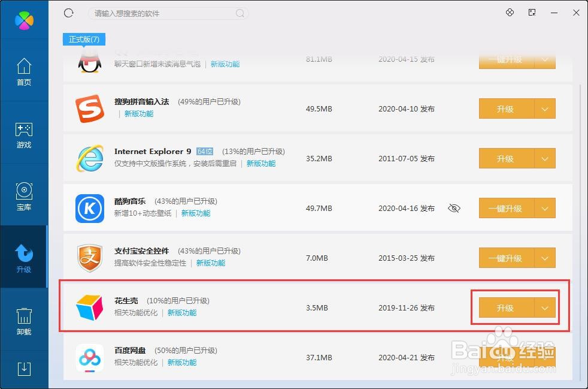Click 升级 button for 花生壳
588x389 pixels.
coord(506,308)
